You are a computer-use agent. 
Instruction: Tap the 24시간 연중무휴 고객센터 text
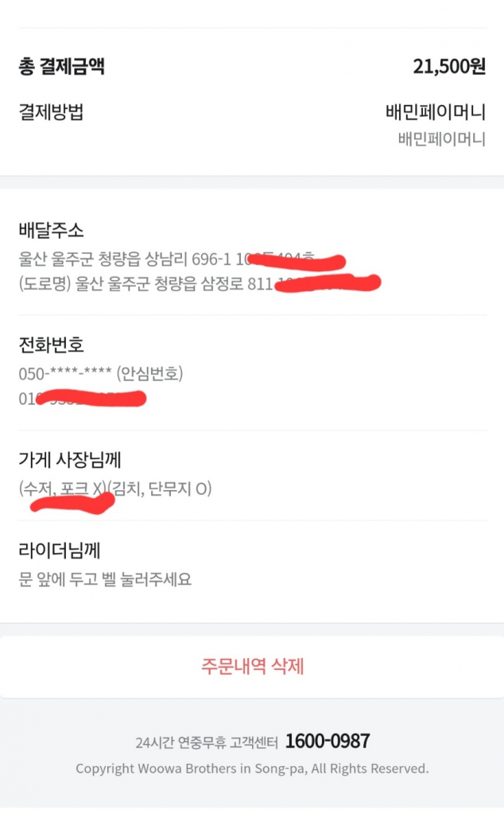click(207, 743)
